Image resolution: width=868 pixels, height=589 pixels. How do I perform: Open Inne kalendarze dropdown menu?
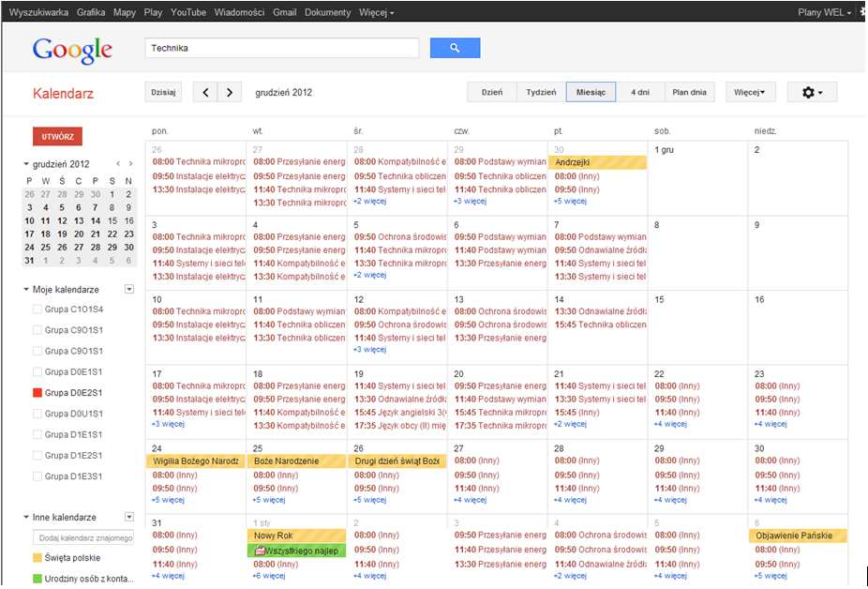pyautogui.click(x=129, y=517)
